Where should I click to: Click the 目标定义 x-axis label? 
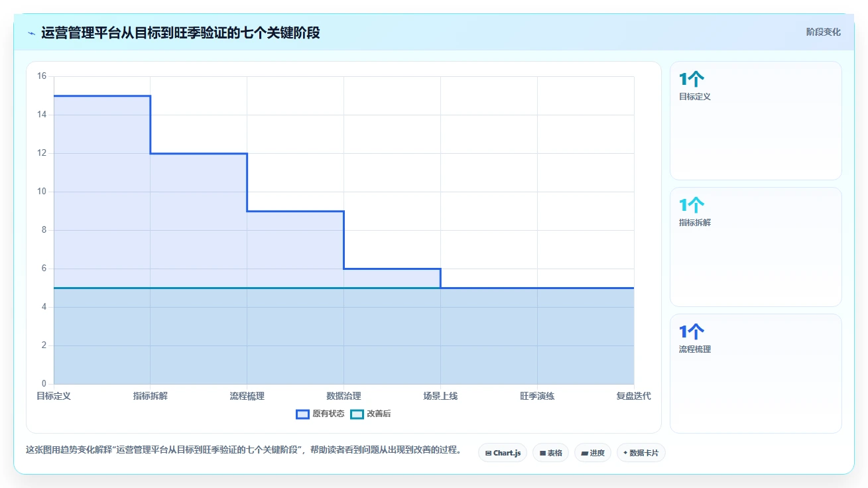click(54, 396)
